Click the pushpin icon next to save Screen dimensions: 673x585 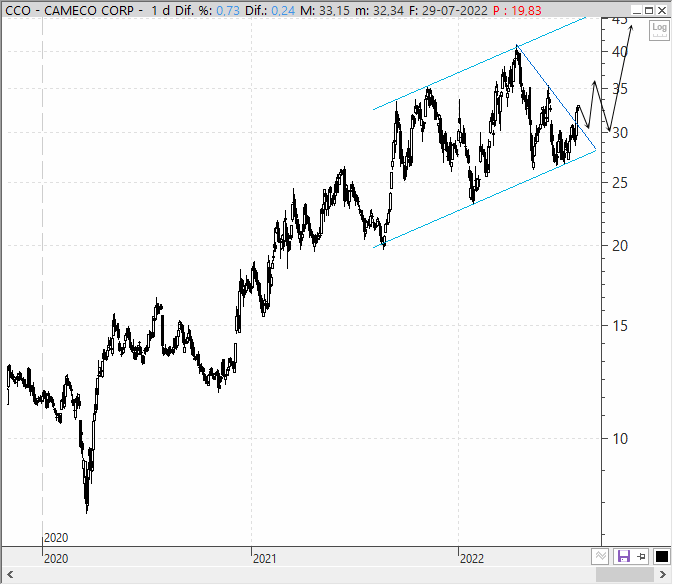pyautogui.click(x=642, y=557)
